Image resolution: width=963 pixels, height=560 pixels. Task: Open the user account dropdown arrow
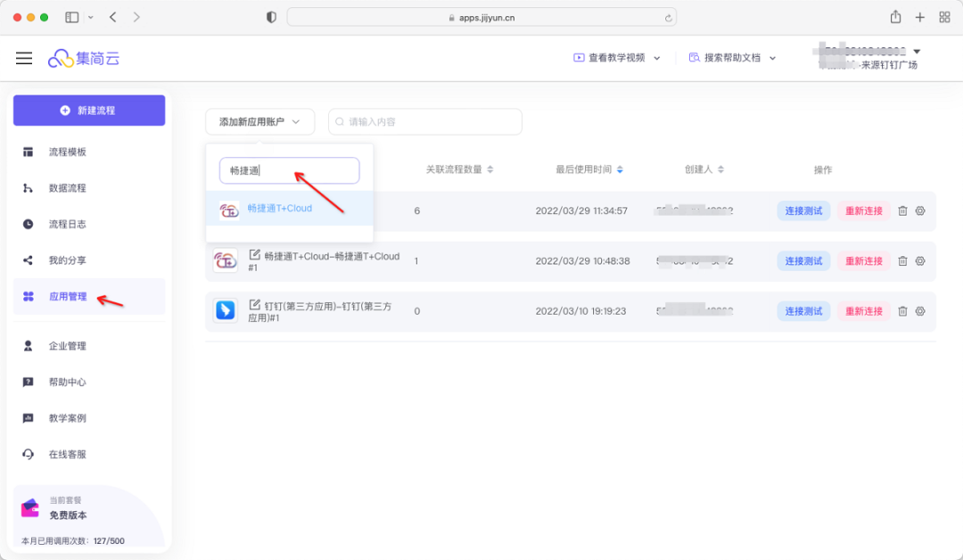tap(917, 52)
